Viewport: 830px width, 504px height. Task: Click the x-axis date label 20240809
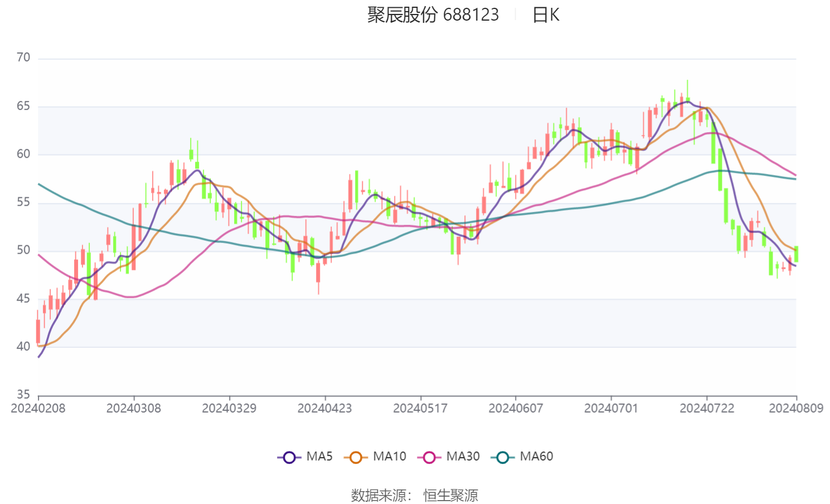pyautogui.click(x=796, y=408)
